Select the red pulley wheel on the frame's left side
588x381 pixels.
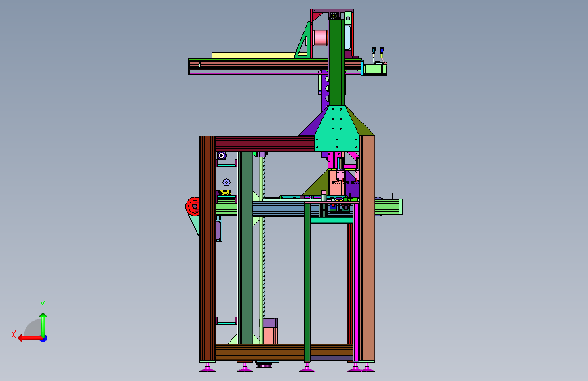(193, 206)
